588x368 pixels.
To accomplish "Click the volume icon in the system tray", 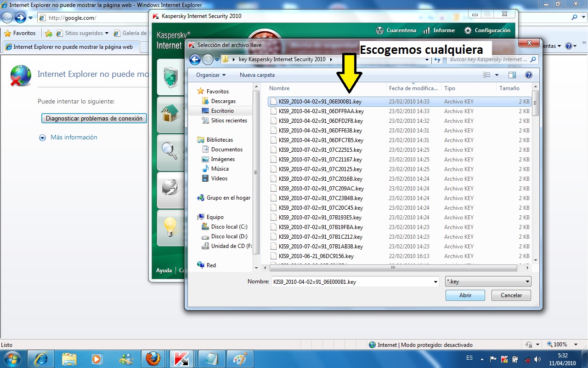I will pos(537,359).
